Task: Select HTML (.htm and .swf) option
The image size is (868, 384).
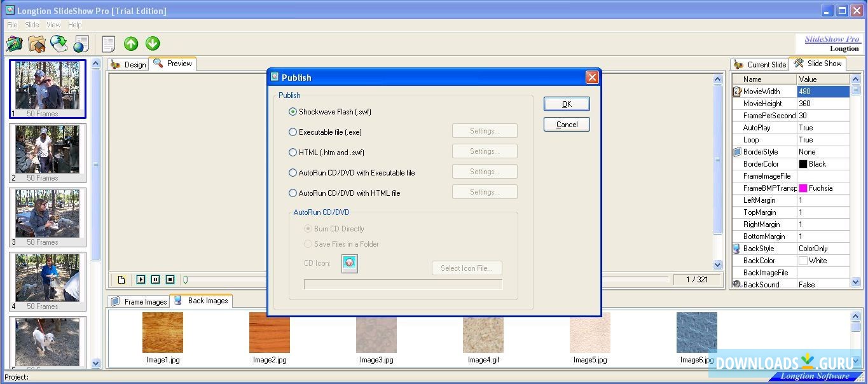Action: (326, 153)
